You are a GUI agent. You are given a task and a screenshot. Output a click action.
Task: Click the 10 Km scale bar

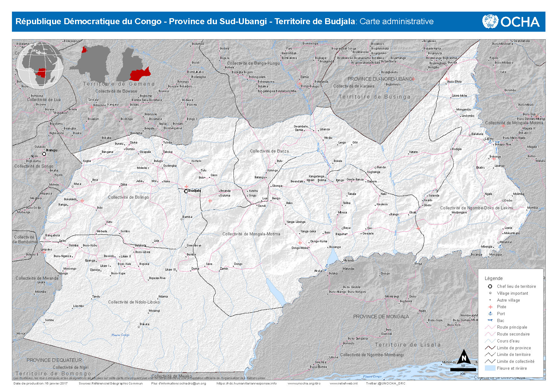coord(463,370)
